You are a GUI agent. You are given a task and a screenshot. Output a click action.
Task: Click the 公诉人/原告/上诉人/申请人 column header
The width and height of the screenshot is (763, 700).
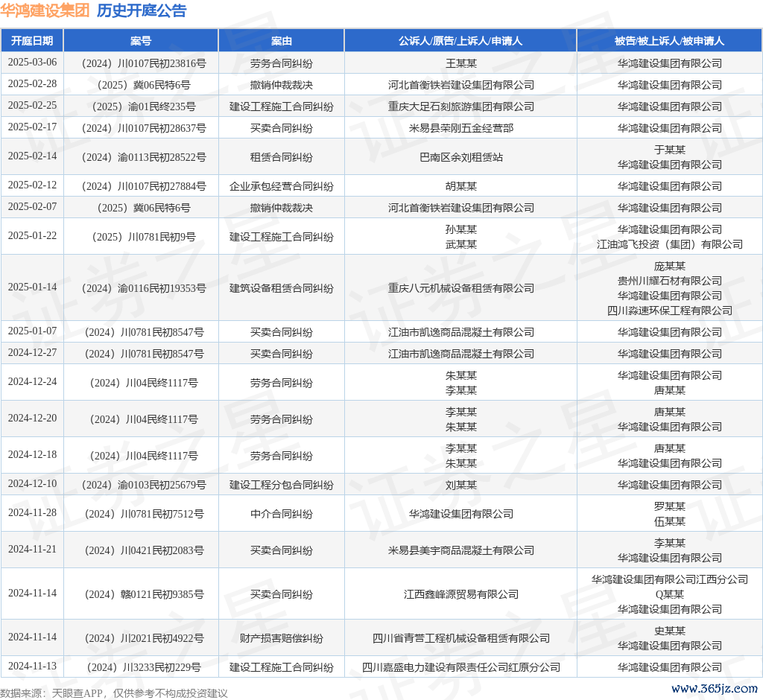click(x=460, y=41)
